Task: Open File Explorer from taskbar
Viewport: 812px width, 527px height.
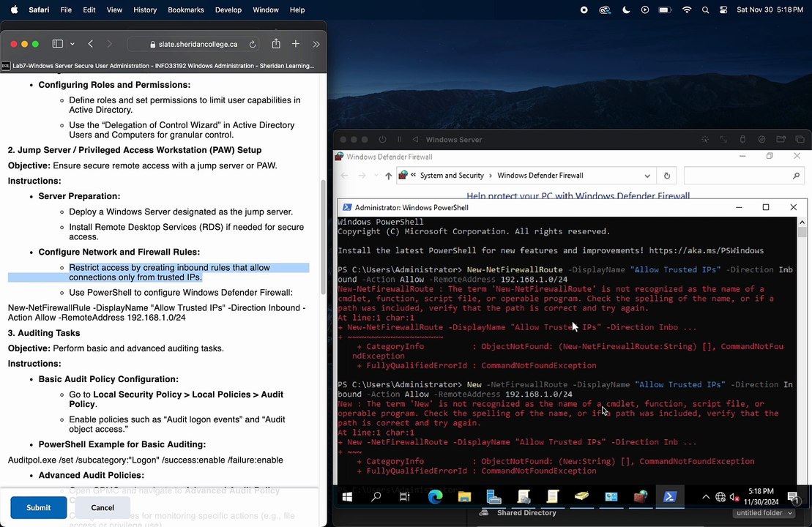Action: click(464, 497)
